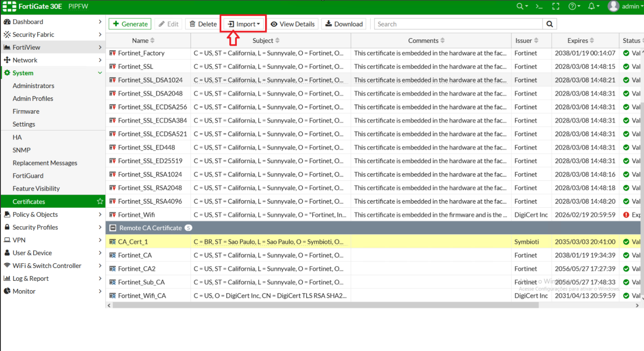This screenshot has width=644, height=351.
Task: Click the CA_Cert_1 certificate icon
Action: [x=112, y=242]
